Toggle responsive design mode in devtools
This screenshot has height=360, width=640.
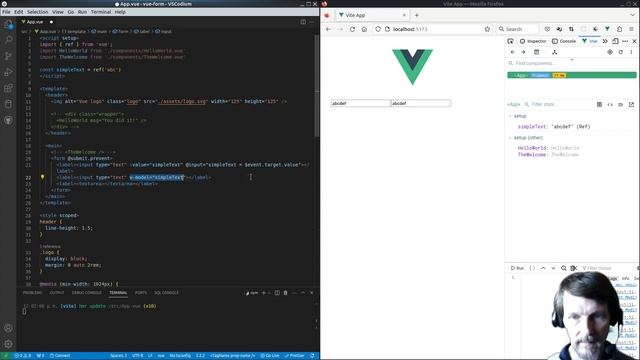click(x=615, y=41)
